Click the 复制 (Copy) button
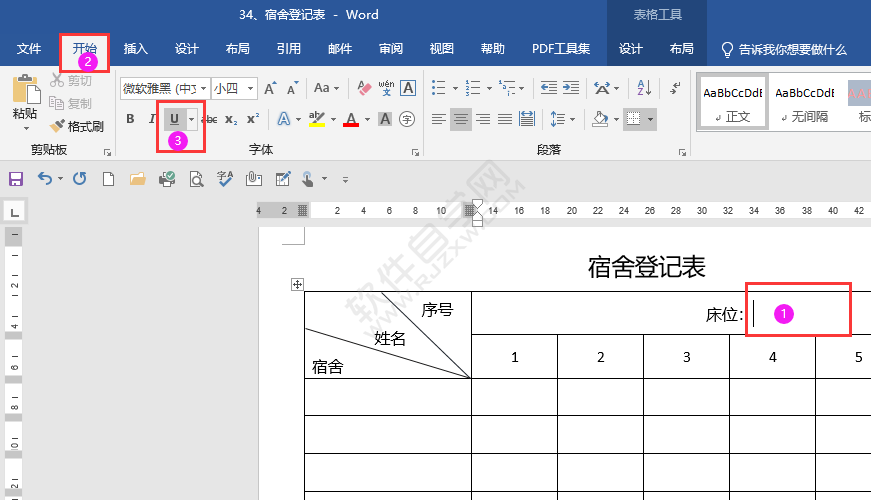871x500 pixels. [71, 104]
